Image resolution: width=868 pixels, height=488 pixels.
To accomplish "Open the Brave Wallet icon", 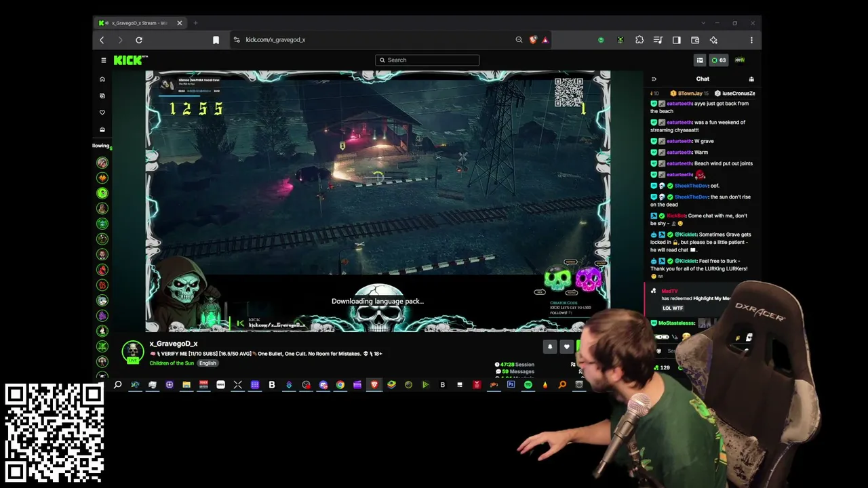I will (x=695, y=40).
